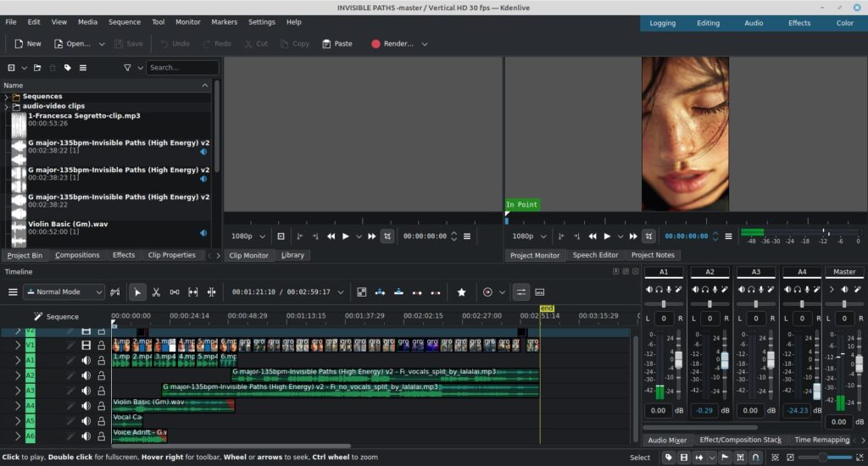Toggle solo headphones on A1 mixer channel
The height and width of the screenshot is (466, 868).
(x=659, y=290)
